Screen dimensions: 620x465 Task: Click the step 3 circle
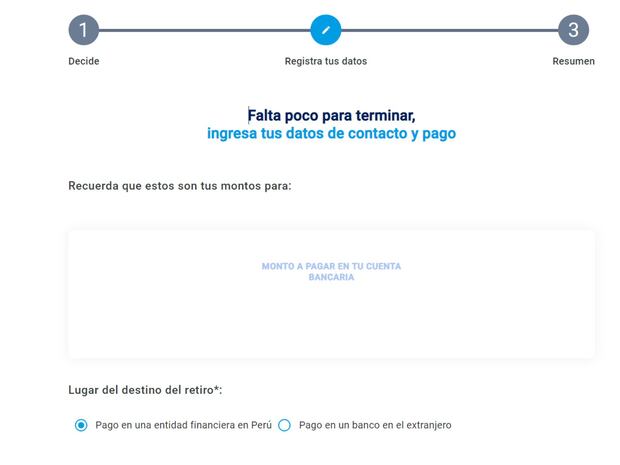tap(573, 30)
